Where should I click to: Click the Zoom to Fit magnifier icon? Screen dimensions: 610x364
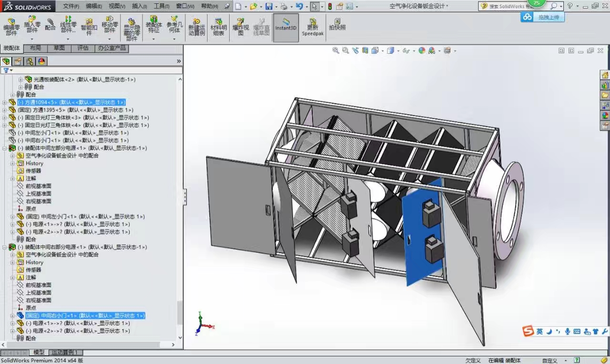[x=335, y=51]
